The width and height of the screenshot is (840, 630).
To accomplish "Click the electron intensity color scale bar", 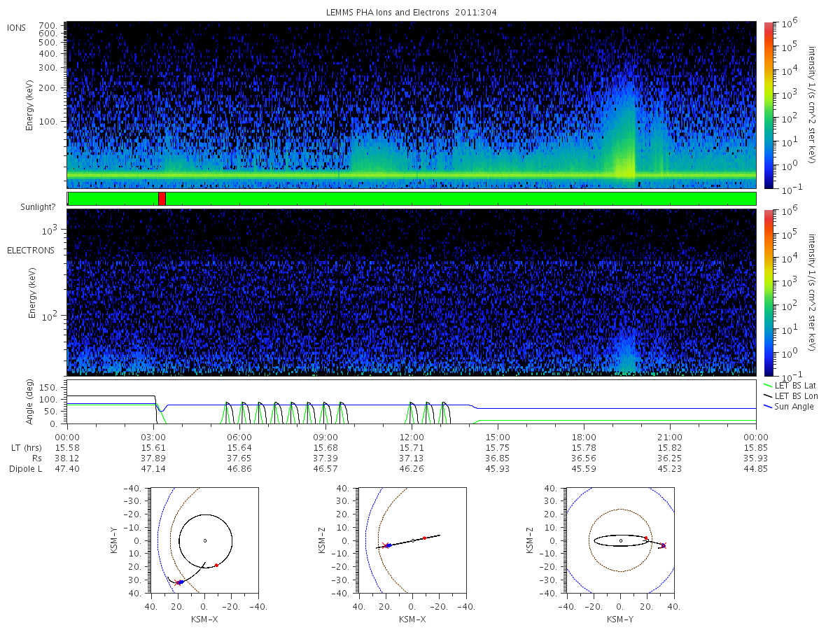I will point(767,293).
